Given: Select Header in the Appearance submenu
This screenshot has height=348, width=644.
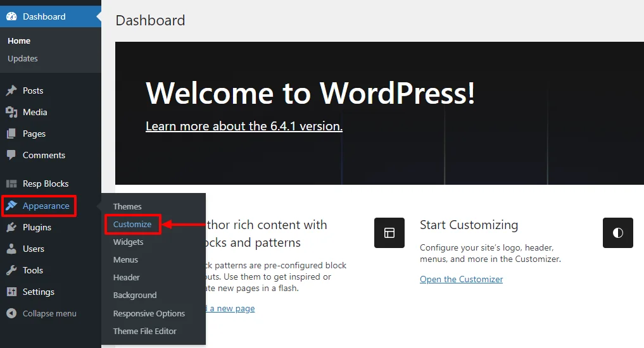Looking at the screenshot, I should (127, 277).
